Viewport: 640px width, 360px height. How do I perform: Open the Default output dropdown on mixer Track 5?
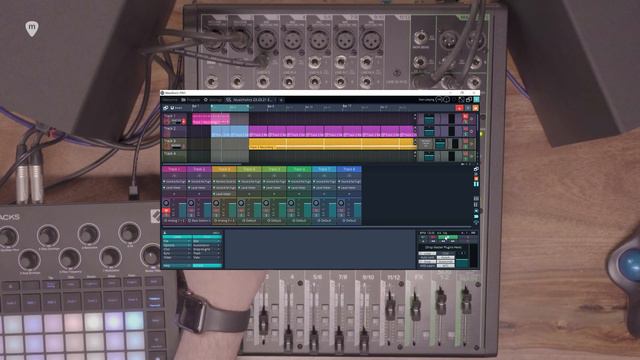click(x=274, y=221)
